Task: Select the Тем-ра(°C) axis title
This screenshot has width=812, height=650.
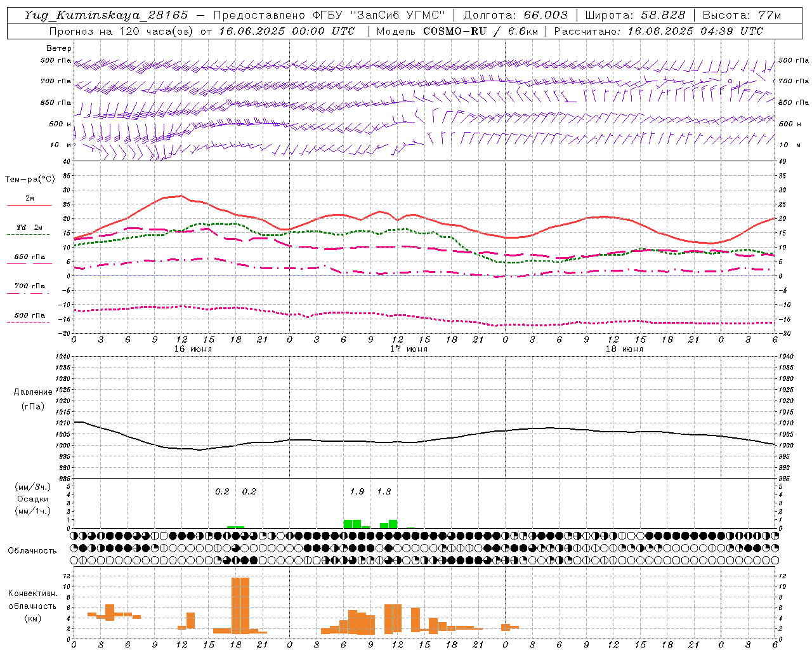Action: click(30, 179)
